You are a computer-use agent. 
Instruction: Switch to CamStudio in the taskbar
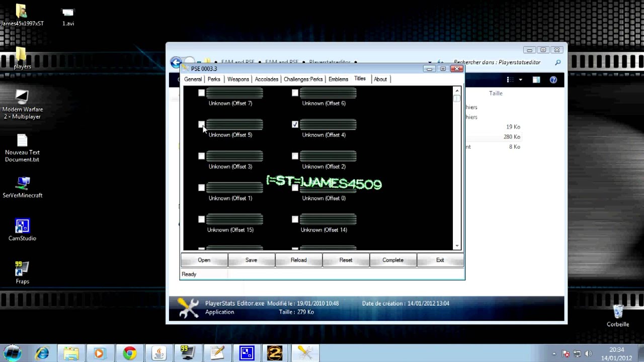pyautogui.click(x=247, y=353)
